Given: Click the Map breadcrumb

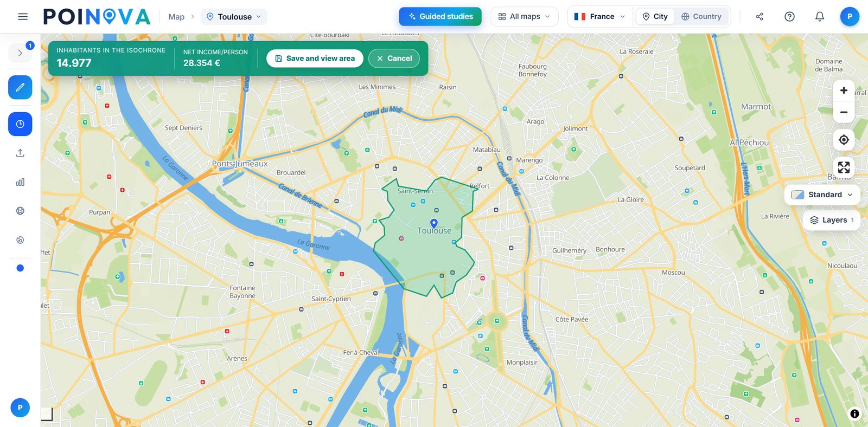Looking at the screenshot, I should 176,17.
